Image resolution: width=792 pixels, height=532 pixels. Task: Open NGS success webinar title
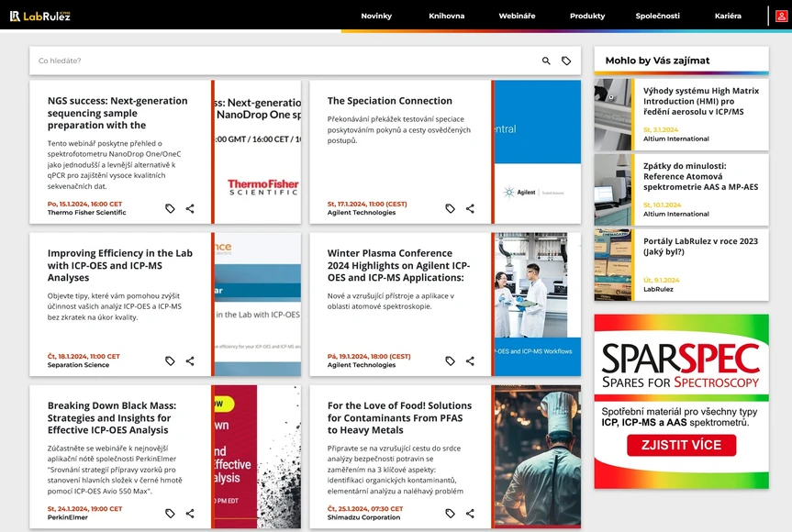pos(117,113)
